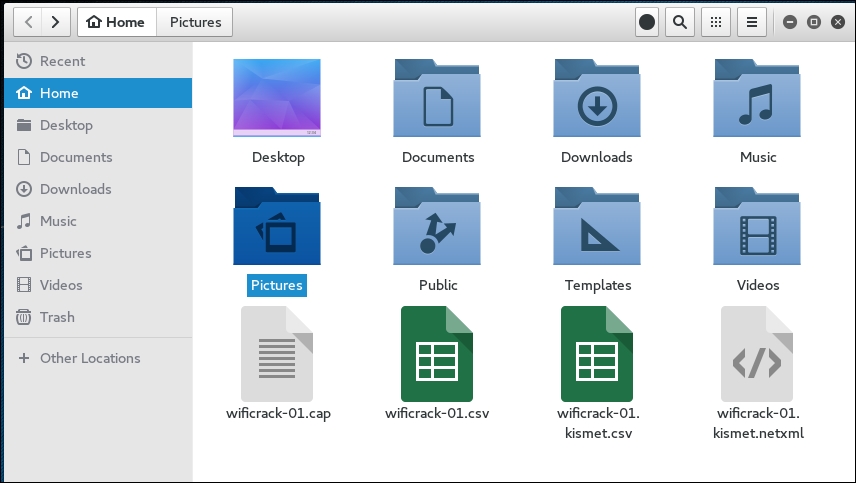Click the wificrack-01.kismet.netxml file icon
Screen dimensions: 856x483
tap(757, 354)
